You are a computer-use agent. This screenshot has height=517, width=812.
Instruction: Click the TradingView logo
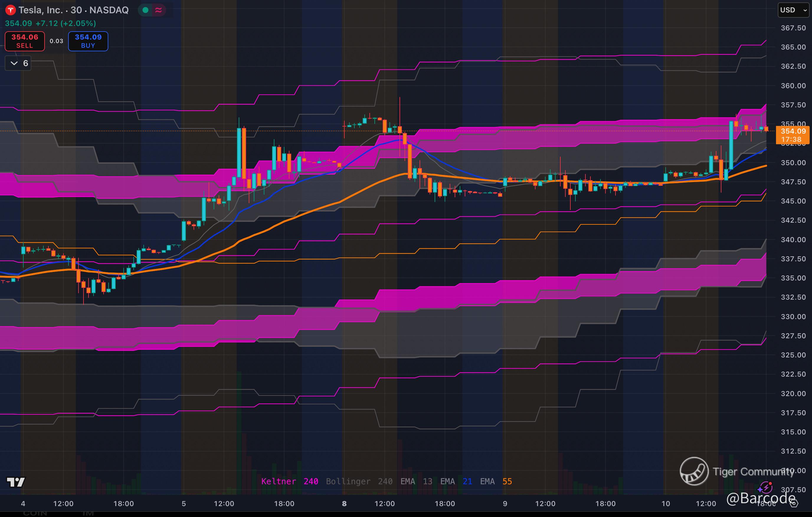point(16,482)
